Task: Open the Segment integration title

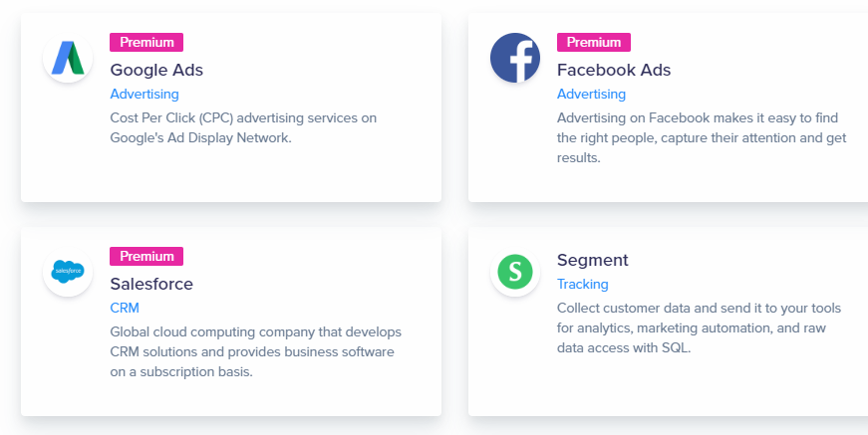Action: pyautogui.click(x=593, y=260)
